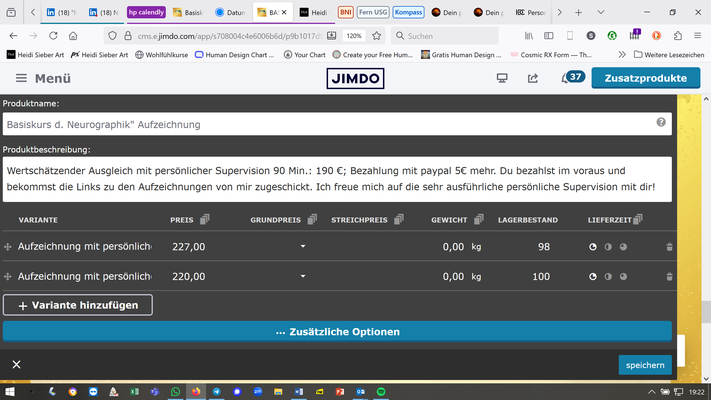
Task: Copy LIEFERZEIT to all variants icon
Action: pos(638,220)
